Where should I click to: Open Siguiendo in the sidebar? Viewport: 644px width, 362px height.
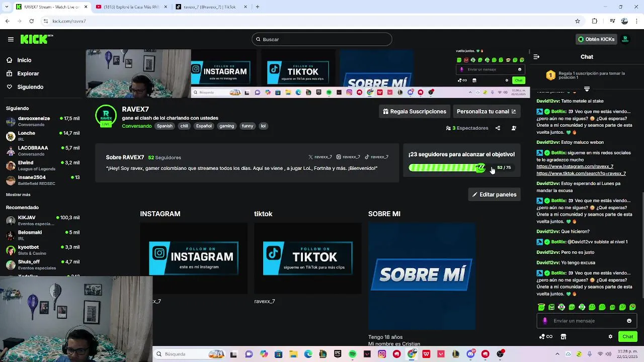30,87
